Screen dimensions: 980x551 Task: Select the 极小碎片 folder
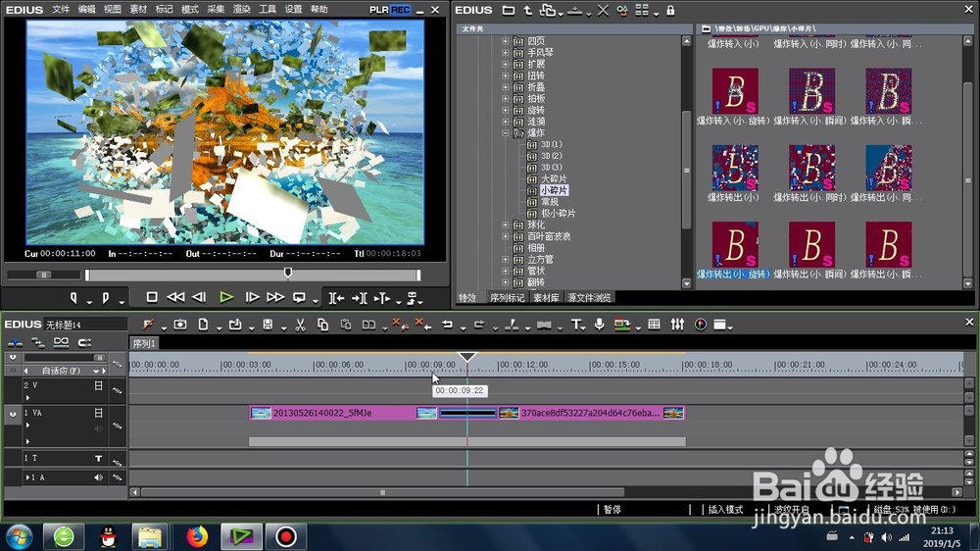[559, 214]
